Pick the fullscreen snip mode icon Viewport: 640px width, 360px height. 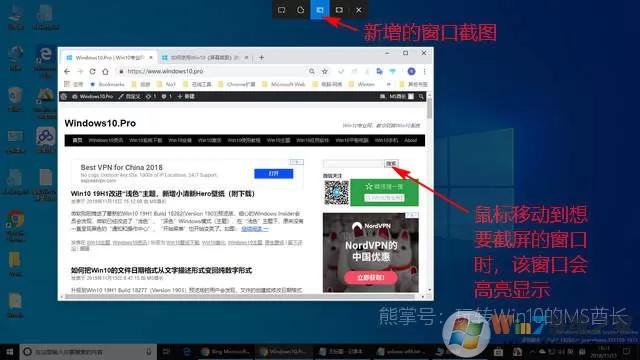(339, 10)
